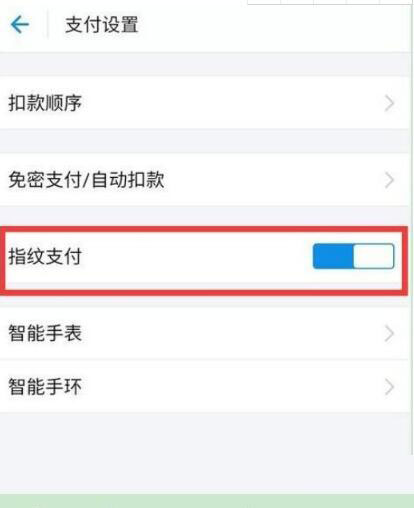The width and height of the screenshot is (414, 508).
Task: Click the green bar at screen bottom
Action: tap(207, 501)
